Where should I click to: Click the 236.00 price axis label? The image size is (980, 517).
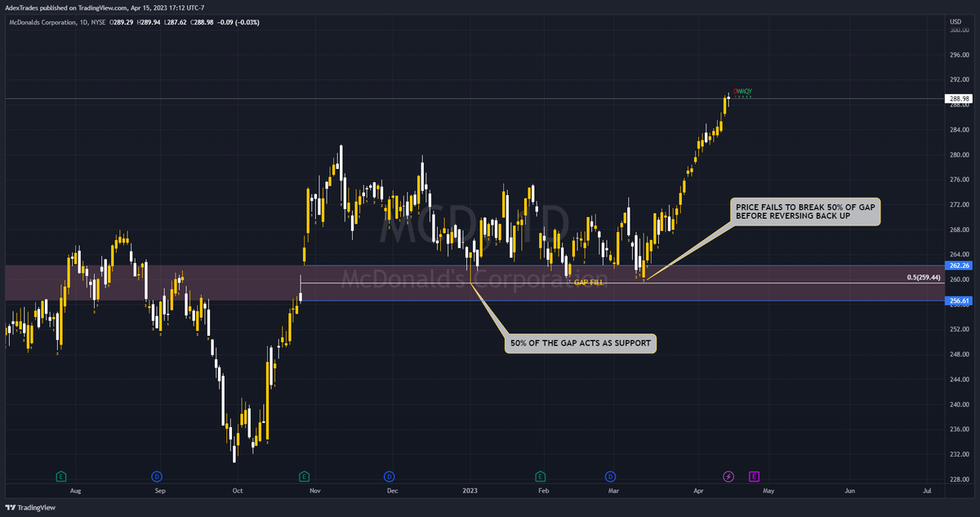tap(959, 430)
